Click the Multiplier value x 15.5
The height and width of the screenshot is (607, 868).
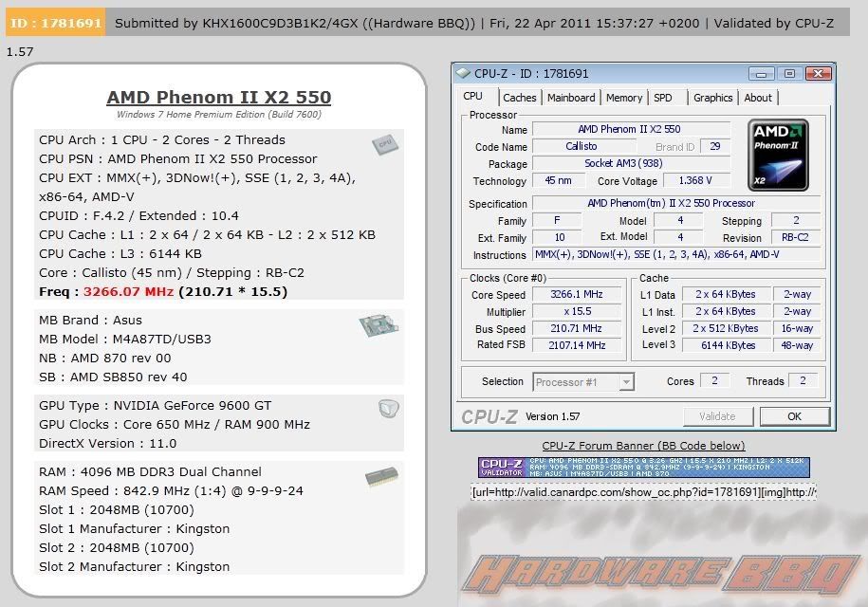click(576, 311)
